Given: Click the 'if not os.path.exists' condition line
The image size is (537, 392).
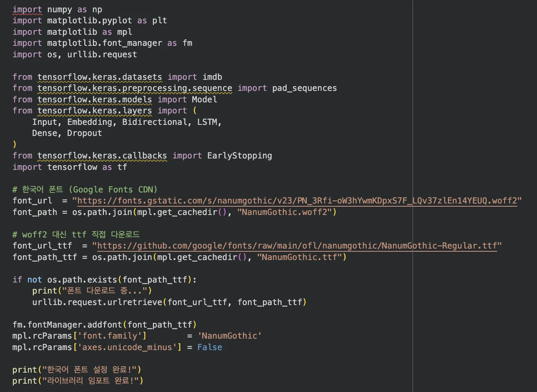Looking at the screenshot, I should (x=105, y=280).
